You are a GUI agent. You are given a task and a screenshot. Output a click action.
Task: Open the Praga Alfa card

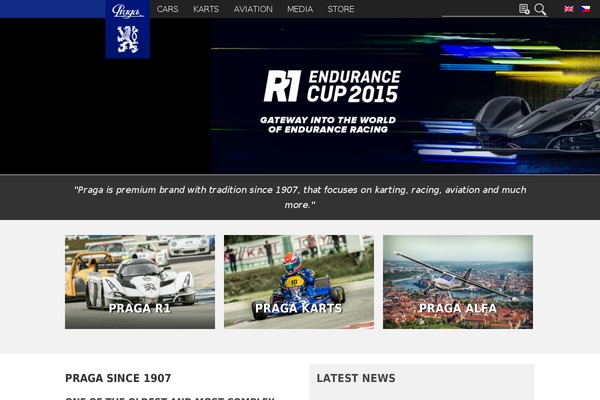point(458,282)
